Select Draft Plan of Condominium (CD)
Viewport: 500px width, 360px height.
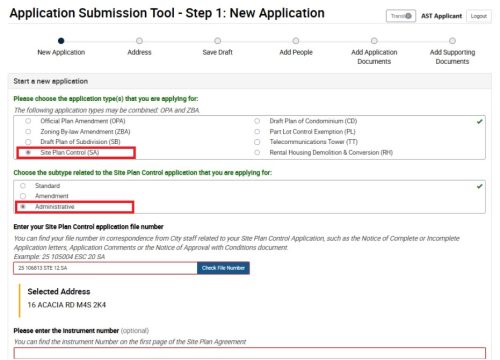click(257, 121)
